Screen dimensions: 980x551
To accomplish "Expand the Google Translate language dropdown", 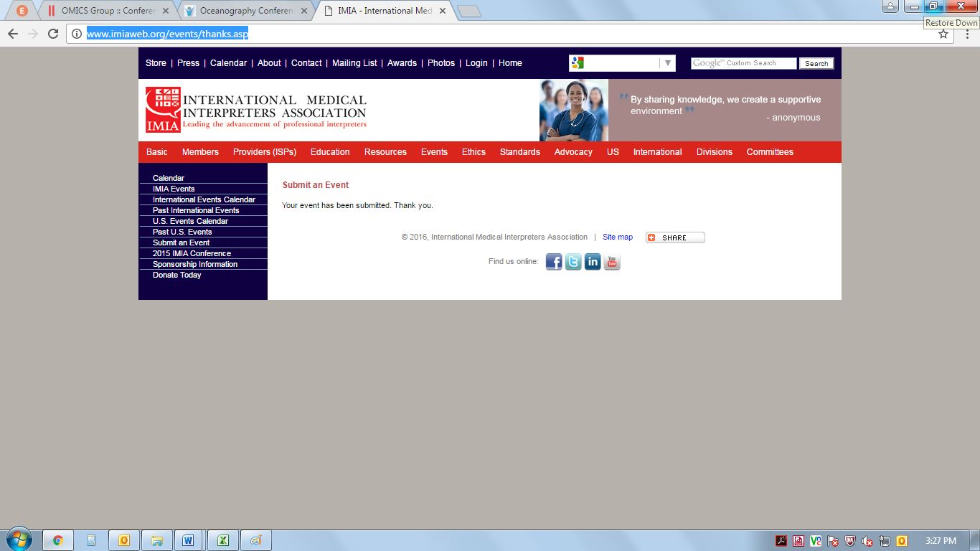I will 668,63.
